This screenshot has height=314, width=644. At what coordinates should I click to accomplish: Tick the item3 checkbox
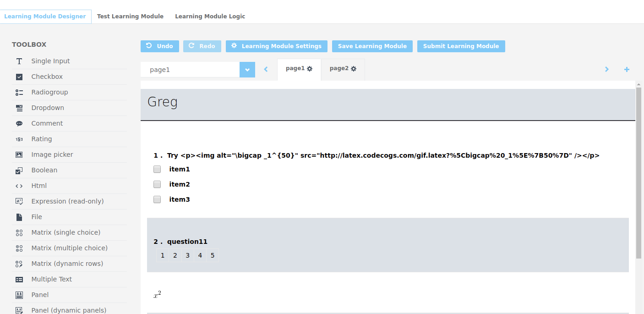[x=157, y=199]
